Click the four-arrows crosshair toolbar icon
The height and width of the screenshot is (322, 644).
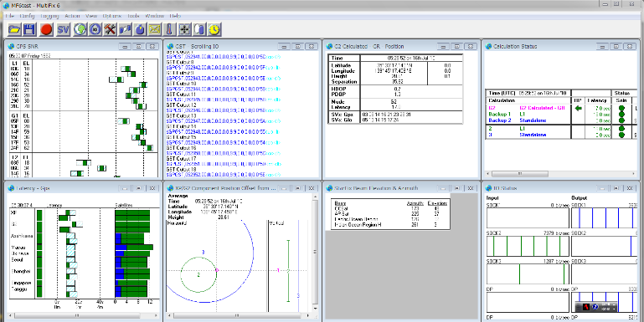click(184, 29)
